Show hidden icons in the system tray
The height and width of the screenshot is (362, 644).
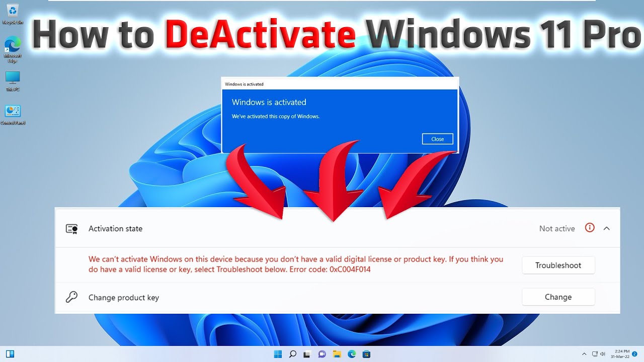click(584, 354)
